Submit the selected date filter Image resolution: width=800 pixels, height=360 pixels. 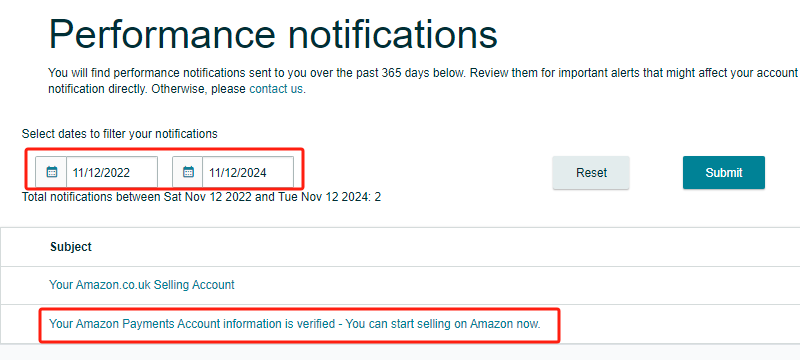point(723,173)
